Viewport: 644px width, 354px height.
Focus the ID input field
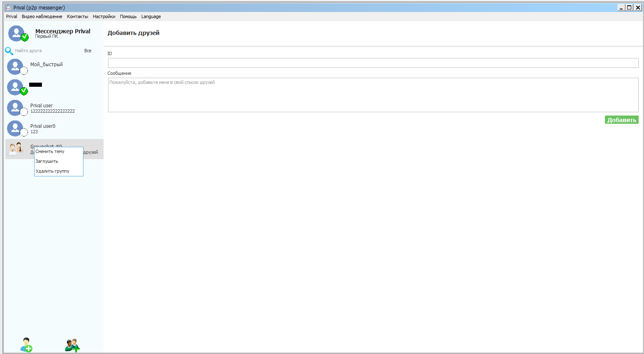(x=373, y=63)
